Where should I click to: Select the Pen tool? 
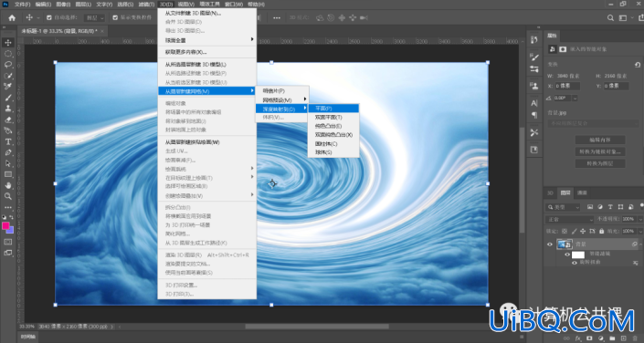pos(8,152)
